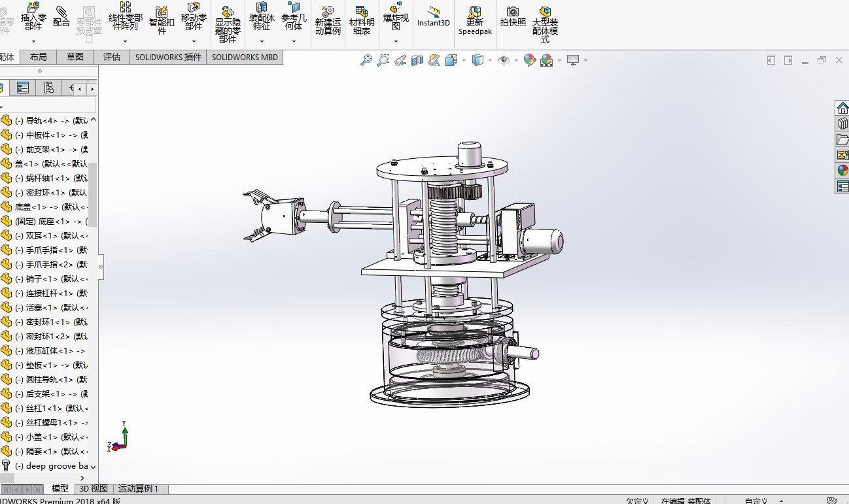Select 导轨<4> in the feature tree
This screenshot has width=849, height=504.
point(44,120)
